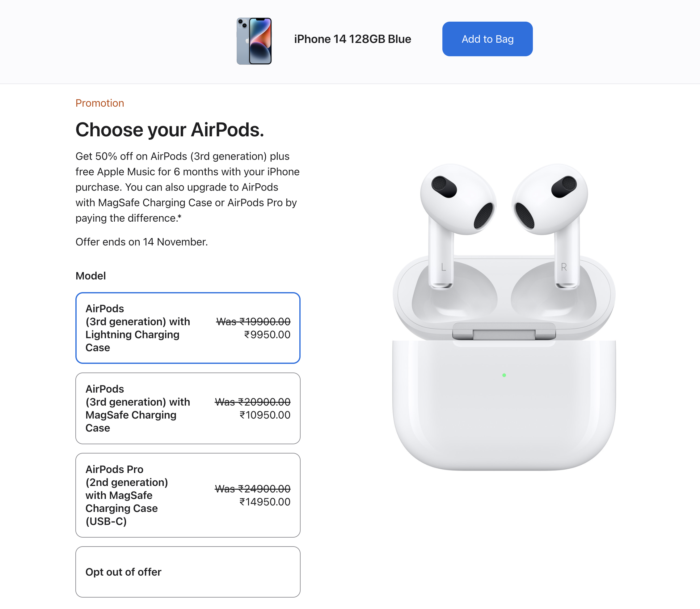Click the Add to Bag button

(487, 39)
